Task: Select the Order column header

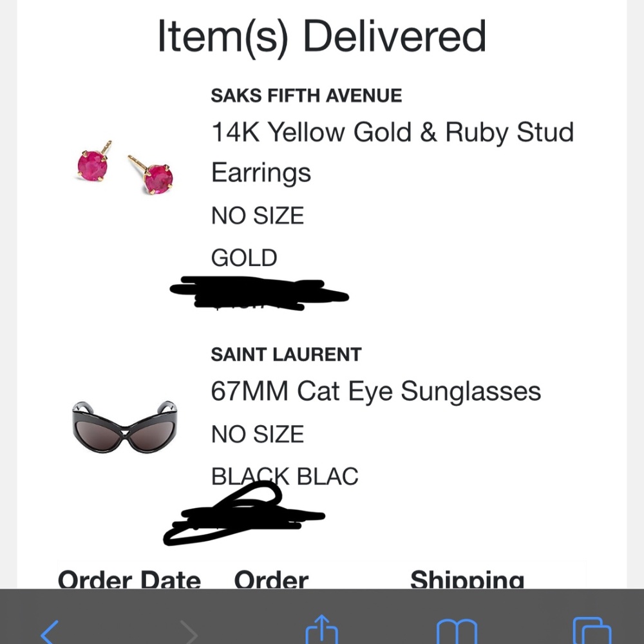Action: [272, 578]
